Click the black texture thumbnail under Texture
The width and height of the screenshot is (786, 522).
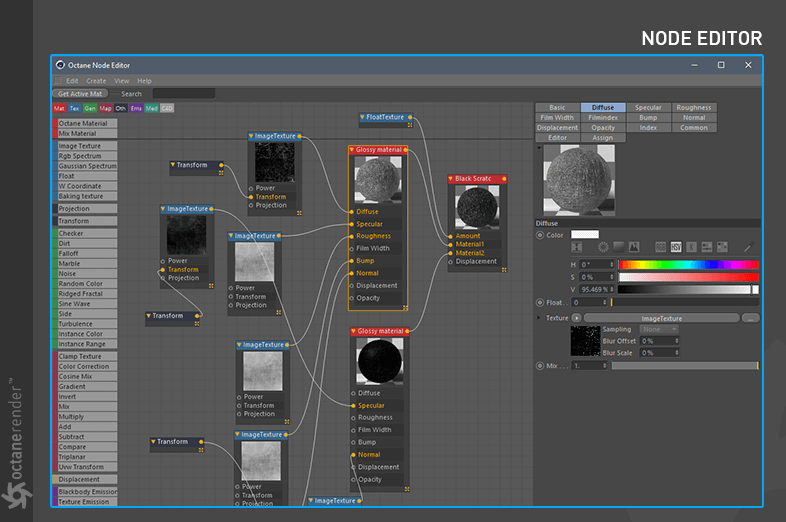585,341
